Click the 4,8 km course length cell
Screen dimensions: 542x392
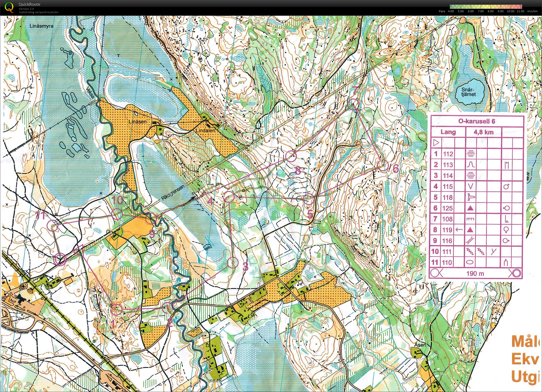click(483, 132)
